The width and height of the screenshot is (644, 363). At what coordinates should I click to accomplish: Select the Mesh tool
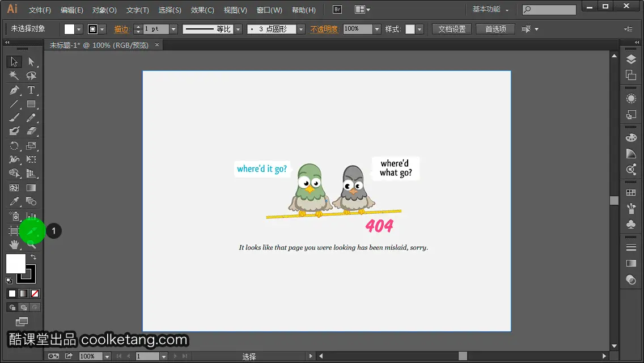[x=14, y=188]
